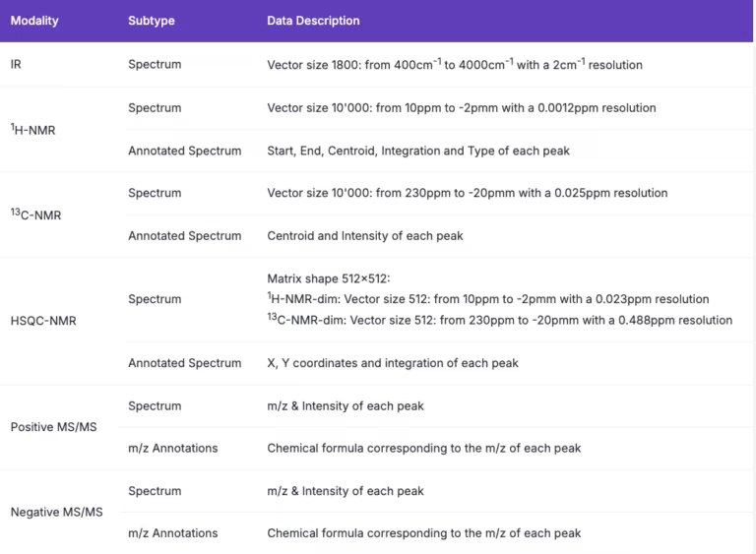Click m/z Annotations under Positive MS/MS
The image size is (756, 554).
coord(172,448)
